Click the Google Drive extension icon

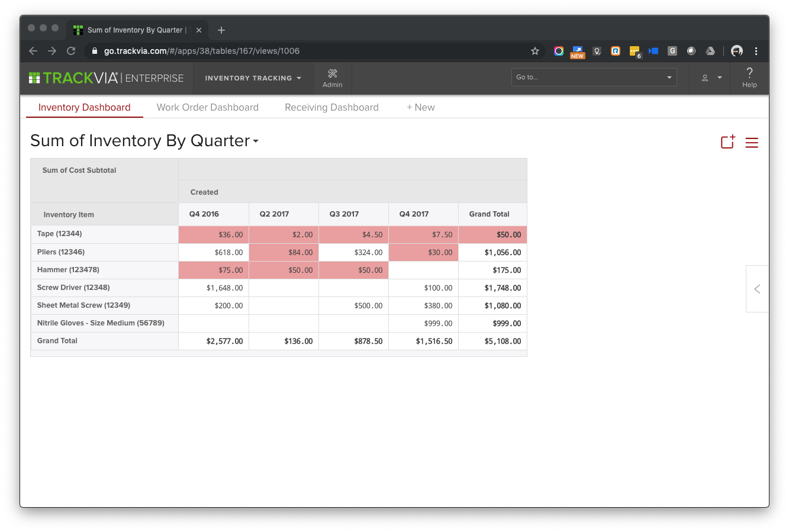click(x=710, y=51)
